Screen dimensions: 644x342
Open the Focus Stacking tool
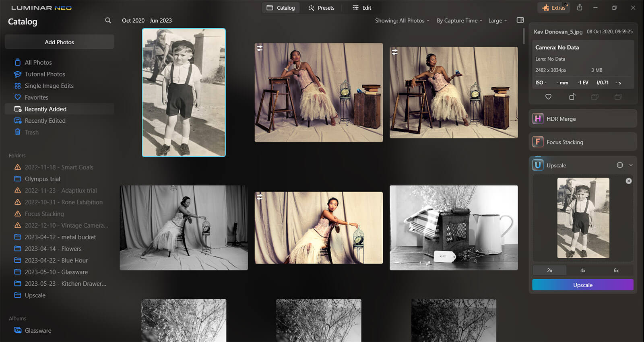coord(582,142)
